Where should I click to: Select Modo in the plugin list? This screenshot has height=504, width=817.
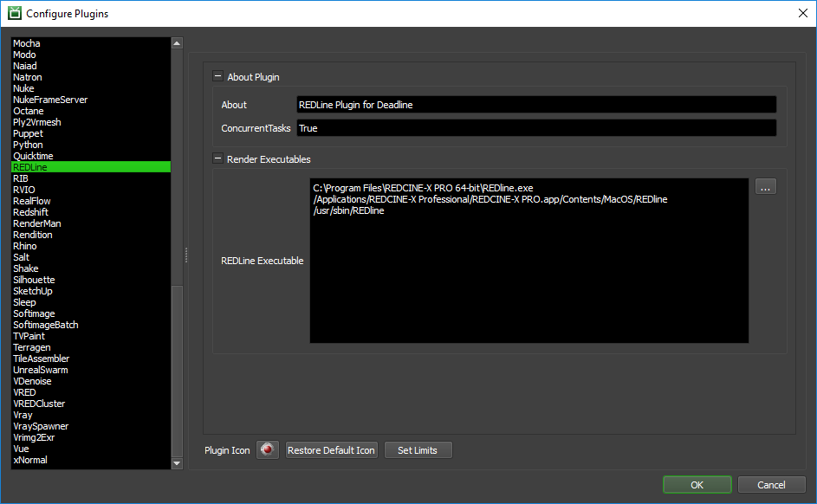[x=91, y=55]
